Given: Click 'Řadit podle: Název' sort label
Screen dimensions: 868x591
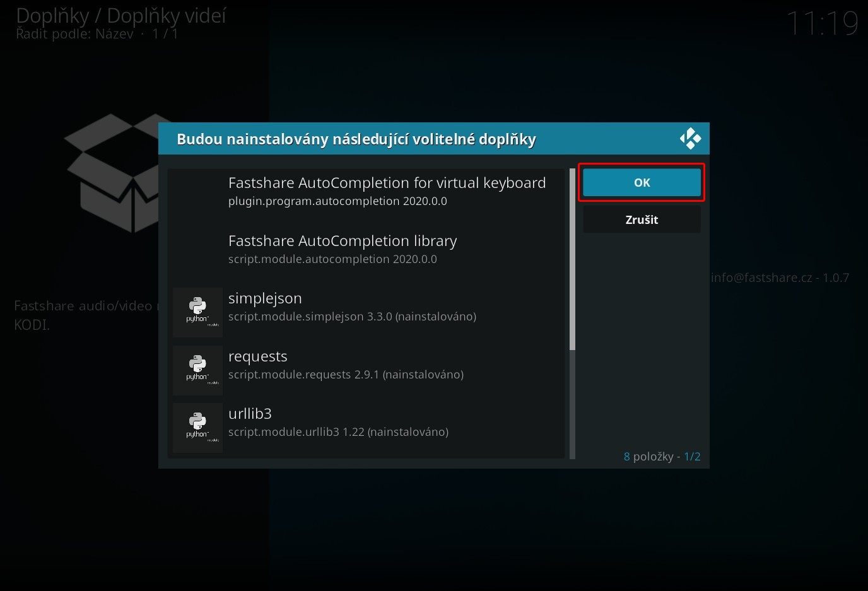Looking at the screenshot, I should [x=74, y=34].
